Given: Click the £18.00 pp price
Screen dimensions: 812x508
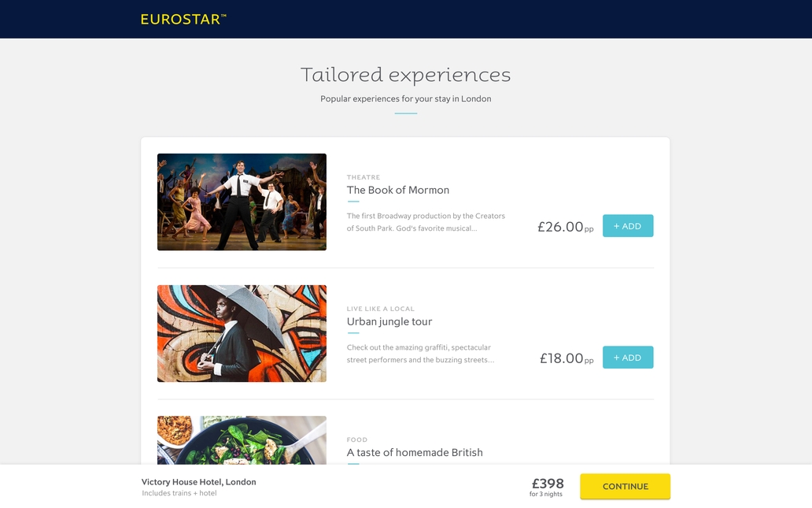Looking at the screenshot, I should point(567,358).
